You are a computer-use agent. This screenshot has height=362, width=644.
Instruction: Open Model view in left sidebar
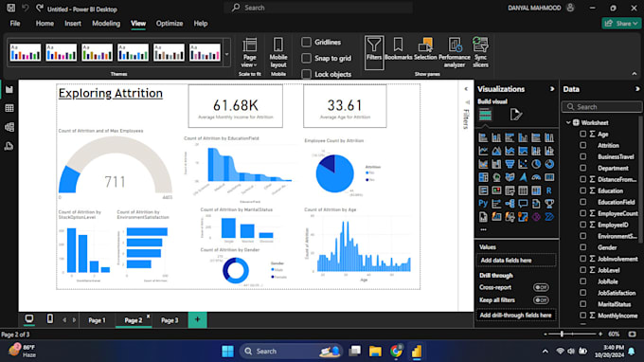coord(9,127)
